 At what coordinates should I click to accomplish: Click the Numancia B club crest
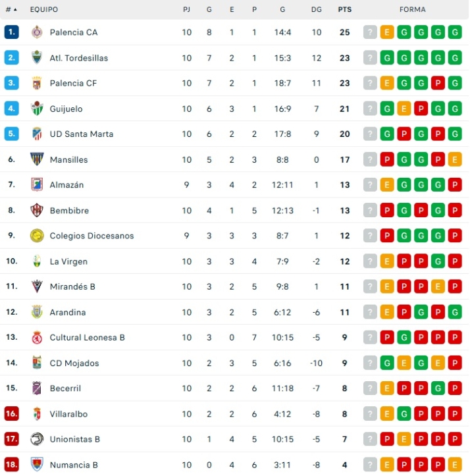point(37,465)
